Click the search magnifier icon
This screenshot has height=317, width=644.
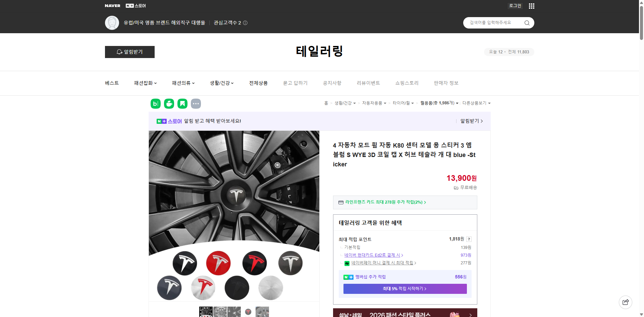tap(527, 23)
